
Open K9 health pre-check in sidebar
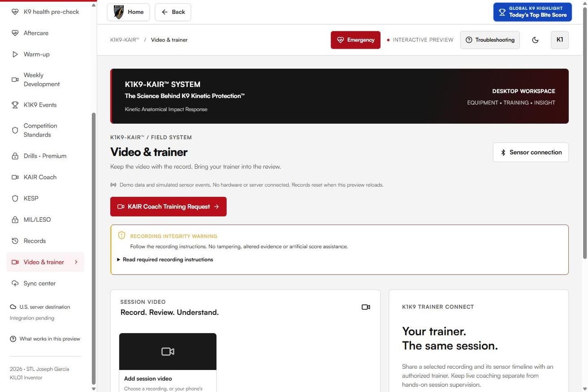45,12
